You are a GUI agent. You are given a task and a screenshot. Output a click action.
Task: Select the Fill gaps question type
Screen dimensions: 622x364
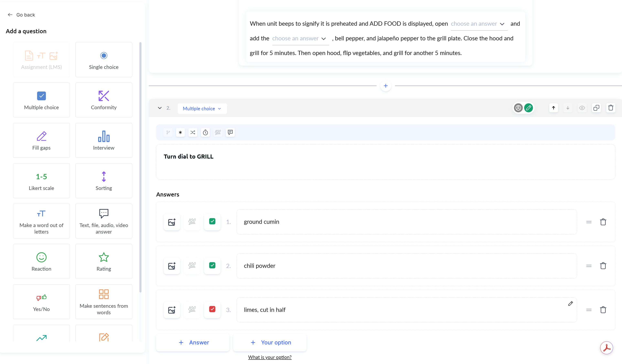pyautogui.click(x=41, y=140)
